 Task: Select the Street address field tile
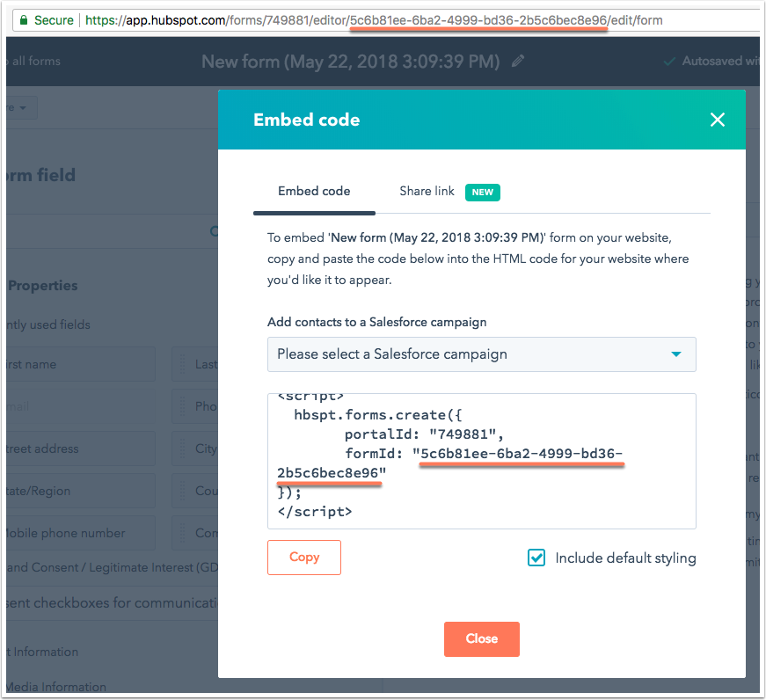[81, 448]
